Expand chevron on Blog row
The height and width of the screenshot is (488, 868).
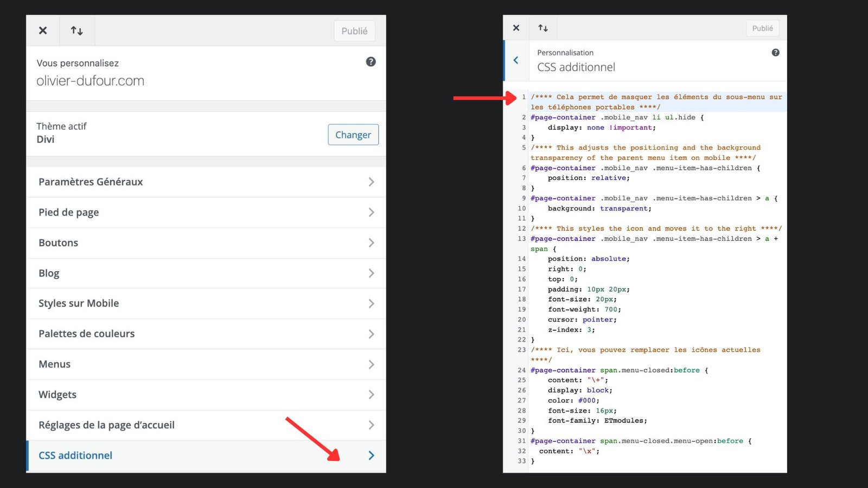(x=372, y=273)
